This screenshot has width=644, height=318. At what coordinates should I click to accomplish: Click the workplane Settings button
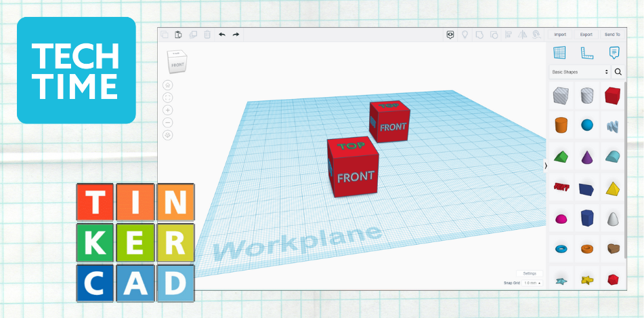[530, 273]
